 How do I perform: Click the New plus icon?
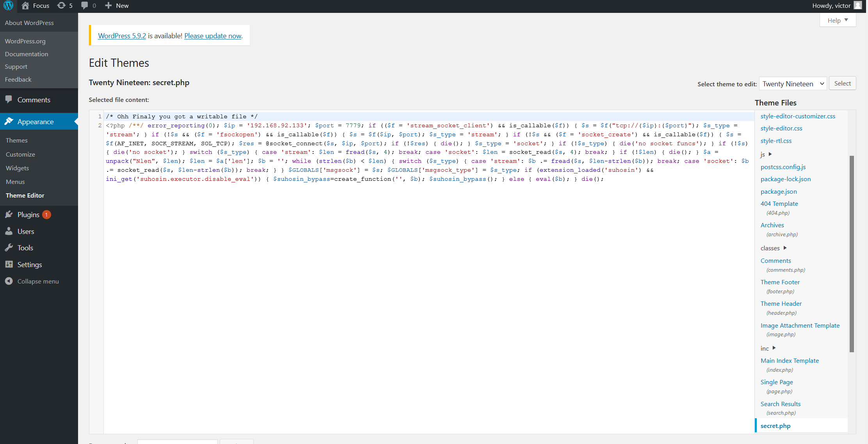[x=108, y=5]
